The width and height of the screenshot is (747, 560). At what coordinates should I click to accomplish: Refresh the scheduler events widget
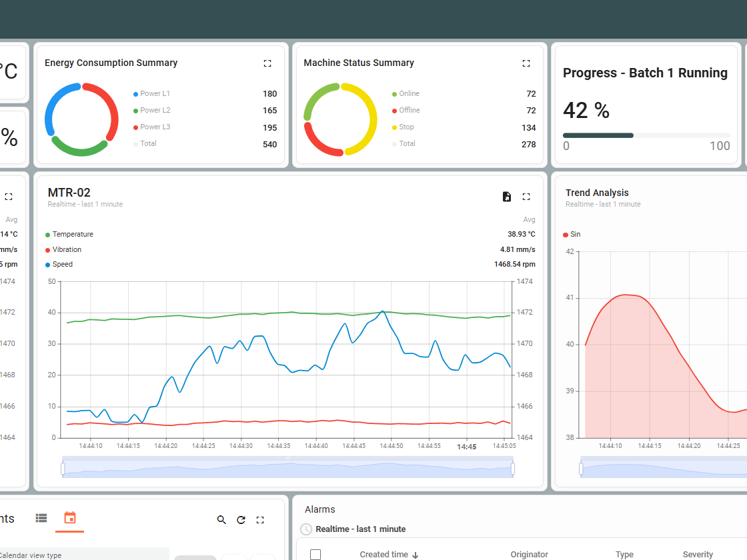pos(241,519)
